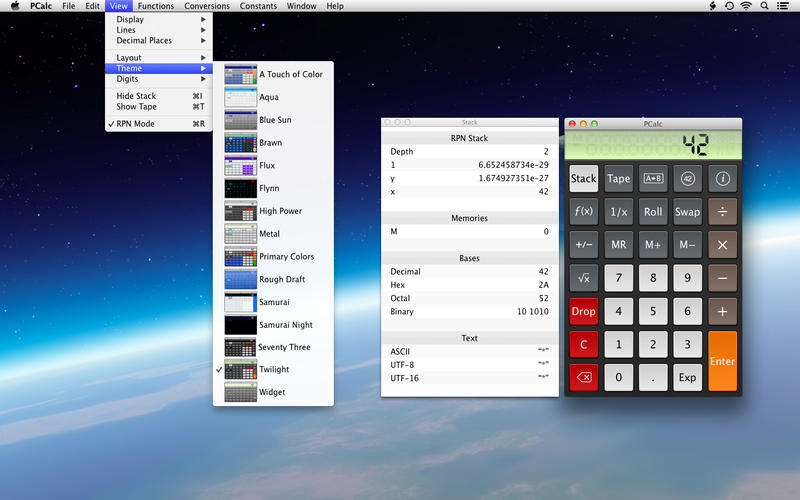The image size is (800, 500).
Task: Select the checked Twilight theme
Action: pos(274,370)
